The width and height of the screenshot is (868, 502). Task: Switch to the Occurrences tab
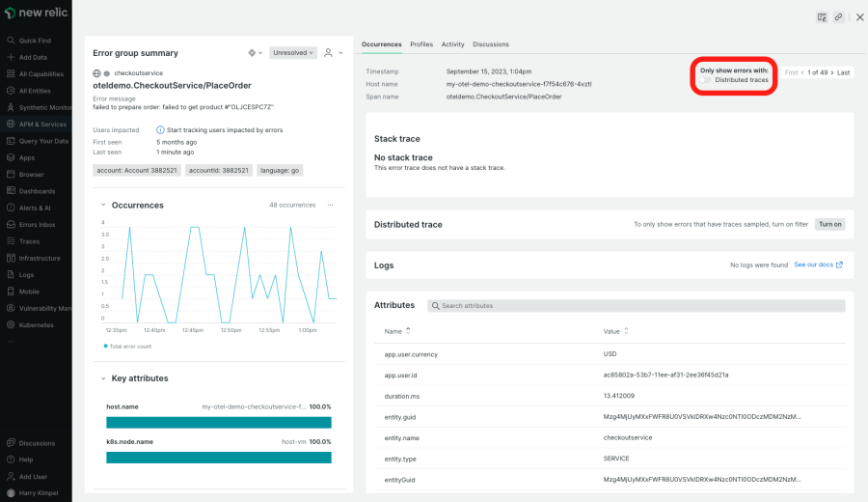381,44
